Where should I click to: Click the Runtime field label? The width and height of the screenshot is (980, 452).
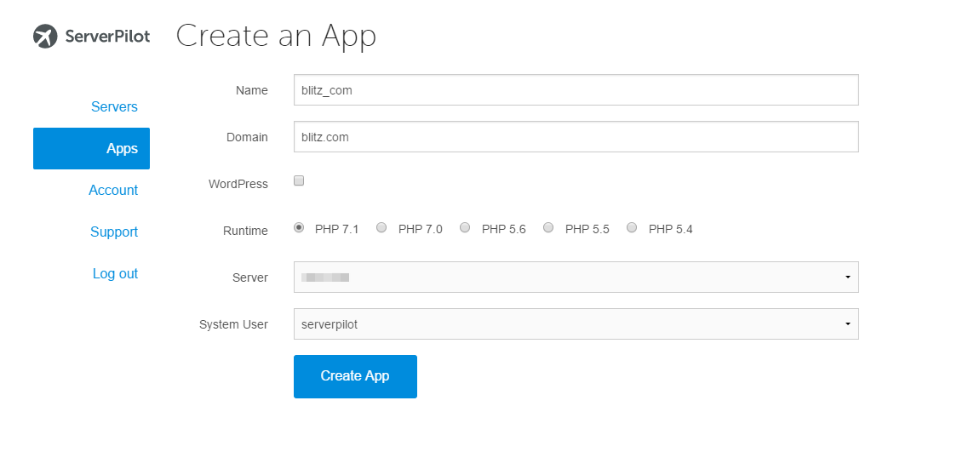245,231
